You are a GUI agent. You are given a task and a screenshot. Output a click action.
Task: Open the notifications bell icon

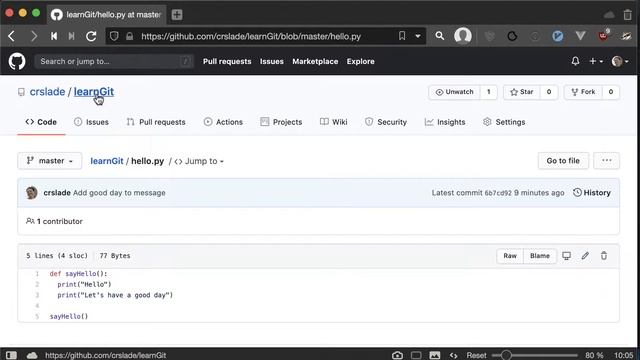point(575,61)
